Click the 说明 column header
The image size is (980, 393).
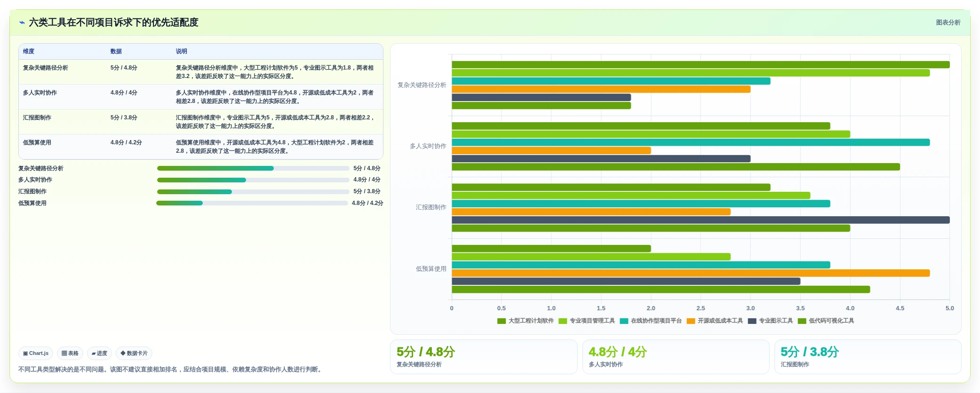click(x=182, y=51)
